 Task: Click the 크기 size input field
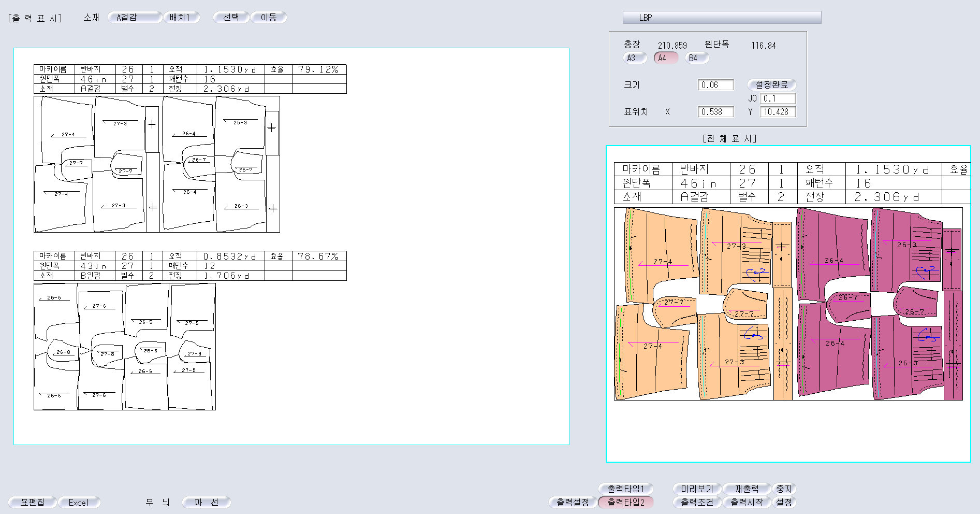[715, 85]
